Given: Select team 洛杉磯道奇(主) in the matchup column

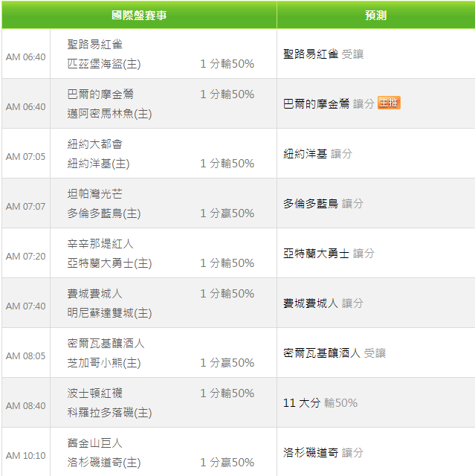Looking at the screenshot, I should [x=104, y=463].
